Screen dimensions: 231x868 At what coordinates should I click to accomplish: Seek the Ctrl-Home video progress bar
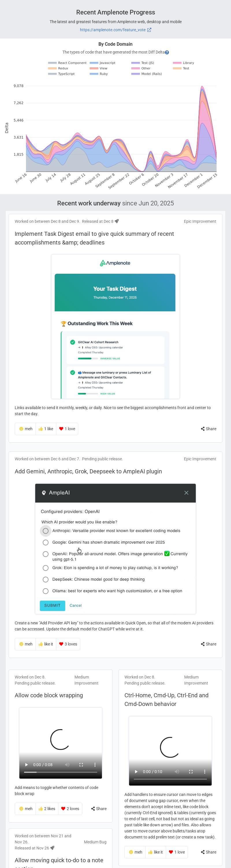pyautogui.click(x=170, y=779)
